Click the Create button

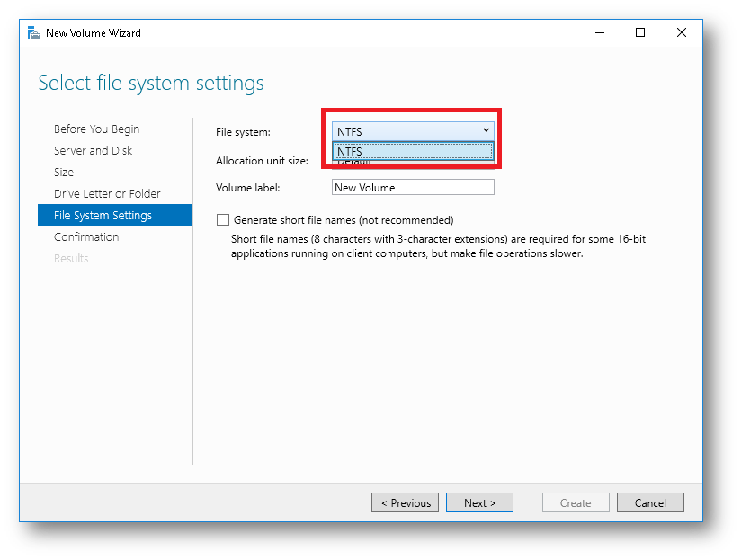point(576,502)
